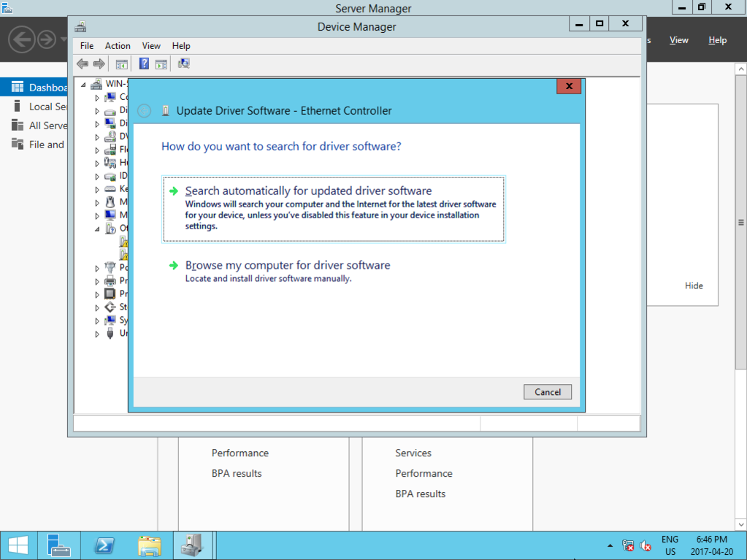Click the ENG US language indicator
The height and width of the screenshot is (560, 747).
tap(670, 545)
